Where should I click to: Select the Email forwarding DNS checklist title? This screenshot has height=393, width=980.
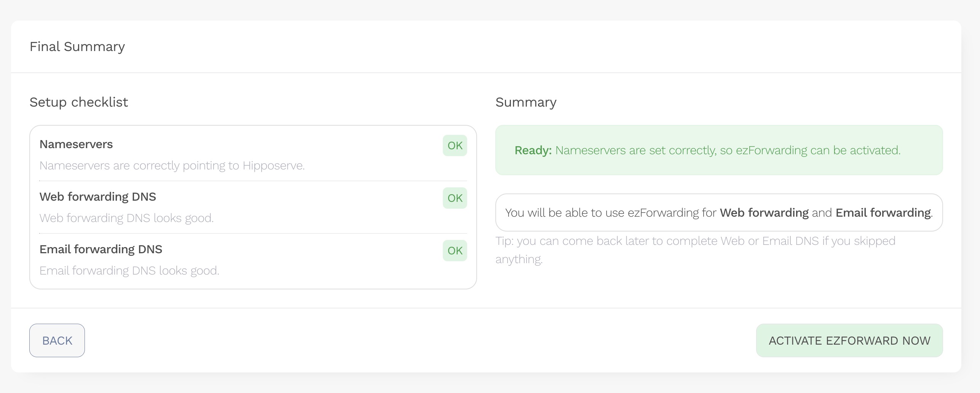tap(101, 249)
